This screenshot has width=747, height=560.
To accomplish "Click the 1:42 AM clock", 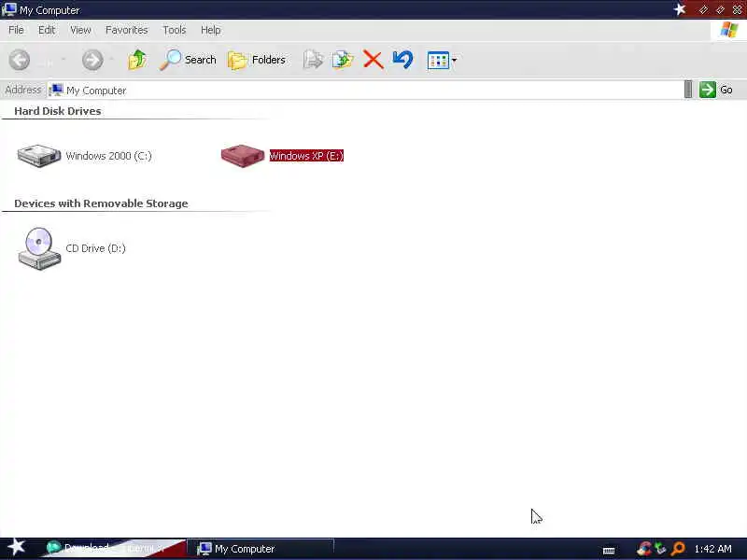I will coord(713,549).
